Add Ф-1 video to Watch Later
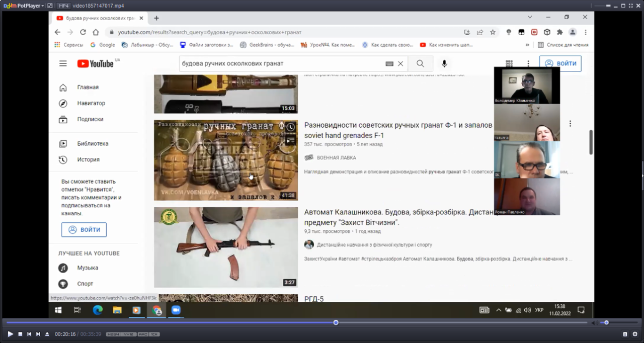644x343 pixels. click(290, 128)
